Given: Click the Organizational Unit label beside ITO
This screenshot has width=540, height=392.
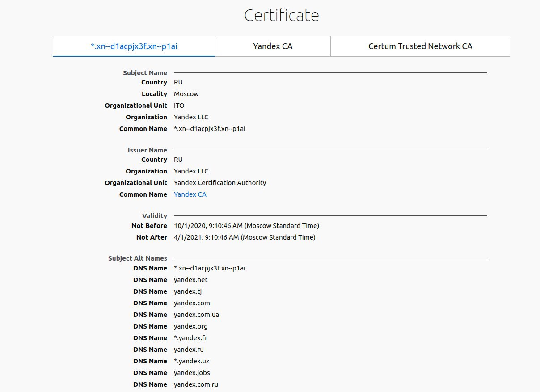Looking at the screenshot, I should coord(136,105).
